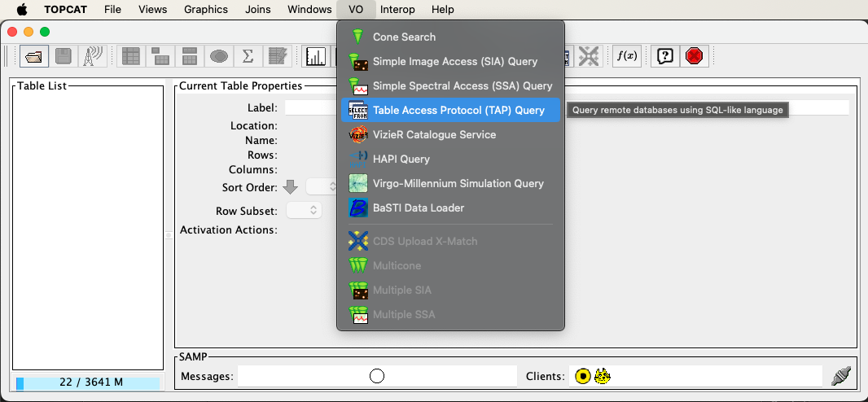
Task: Select Table Access Protocol (TAP) Query
Action: [450, 110]
